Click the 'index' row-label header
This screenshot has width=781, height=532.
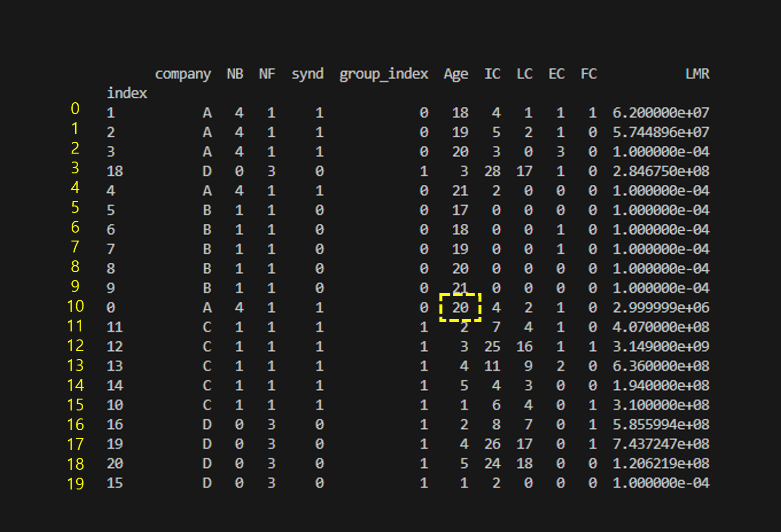(127, 93)
